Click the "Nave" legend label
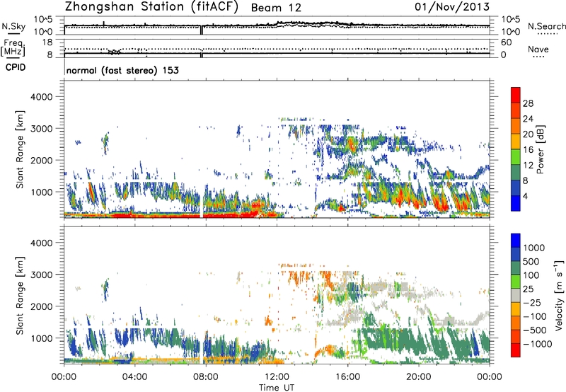 [538, 49]
